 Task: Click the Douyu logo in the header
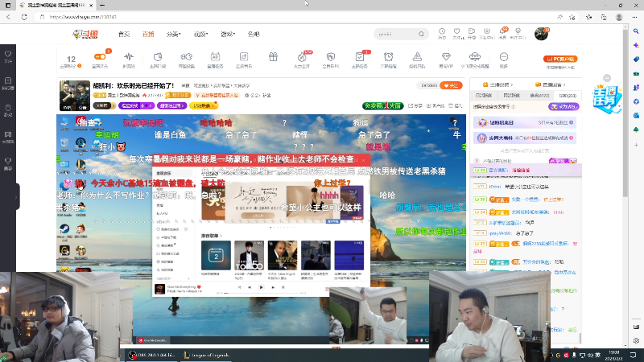(85, 35)
